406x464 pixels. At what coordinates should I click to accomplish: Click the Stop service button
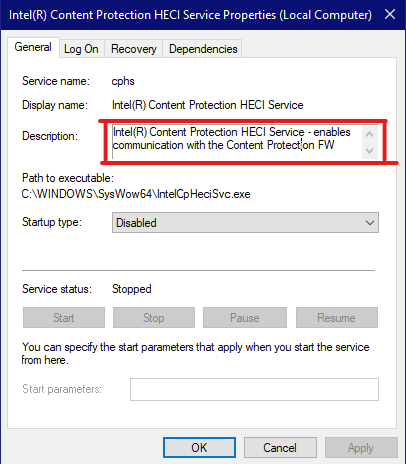(154, 318)
